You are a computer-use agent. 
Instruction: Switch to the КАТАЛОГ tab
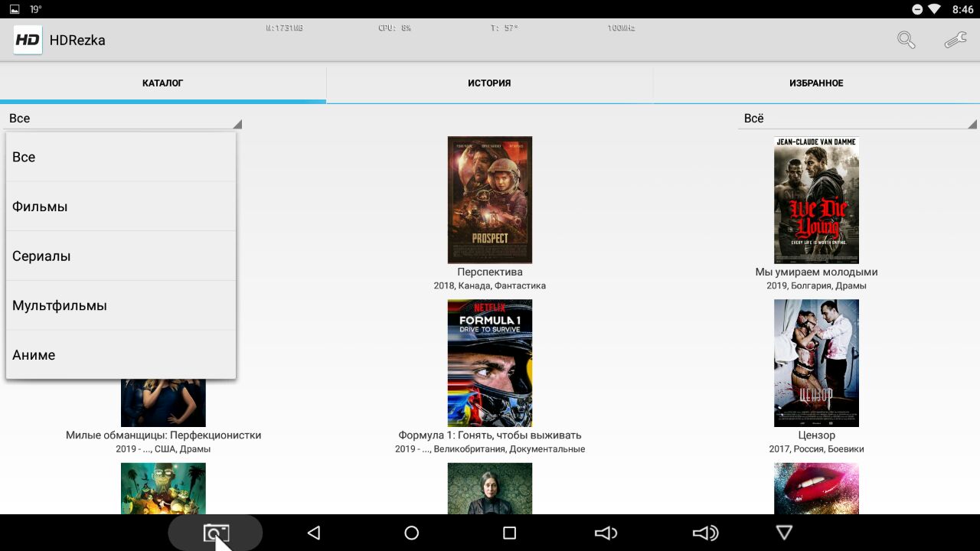163,83
